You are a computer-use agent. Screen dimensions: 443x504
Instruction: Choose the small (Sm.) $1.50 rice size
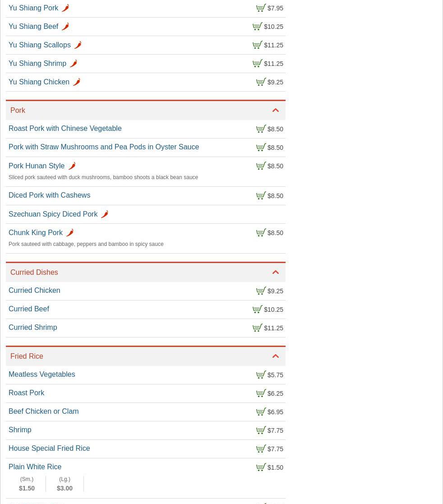27,484
